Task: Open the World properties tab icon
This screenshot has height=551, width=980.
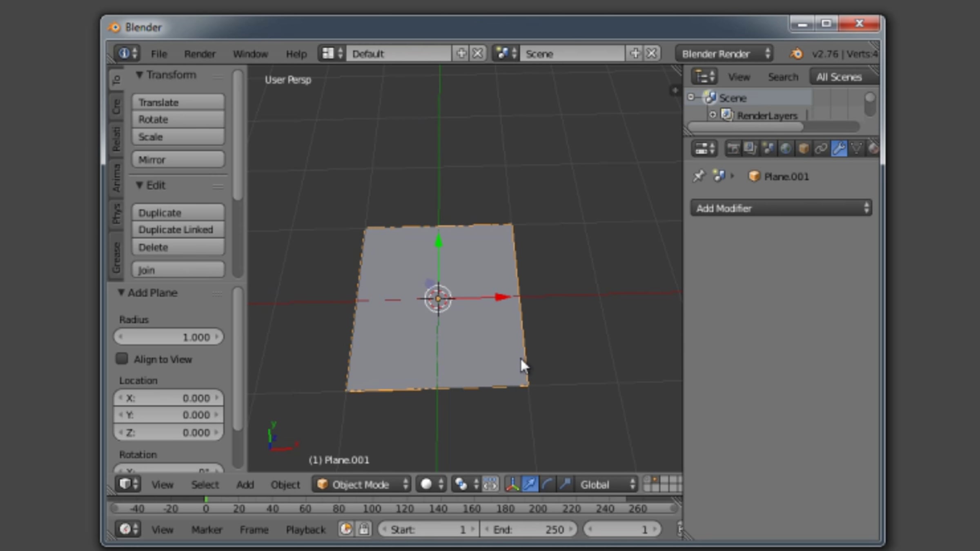Action: (786, 149)
